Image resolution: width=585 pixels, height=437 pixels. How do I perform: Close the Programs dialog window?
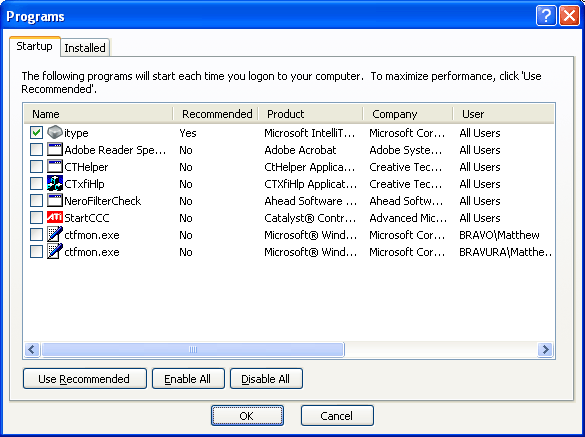tap(569, 16)
